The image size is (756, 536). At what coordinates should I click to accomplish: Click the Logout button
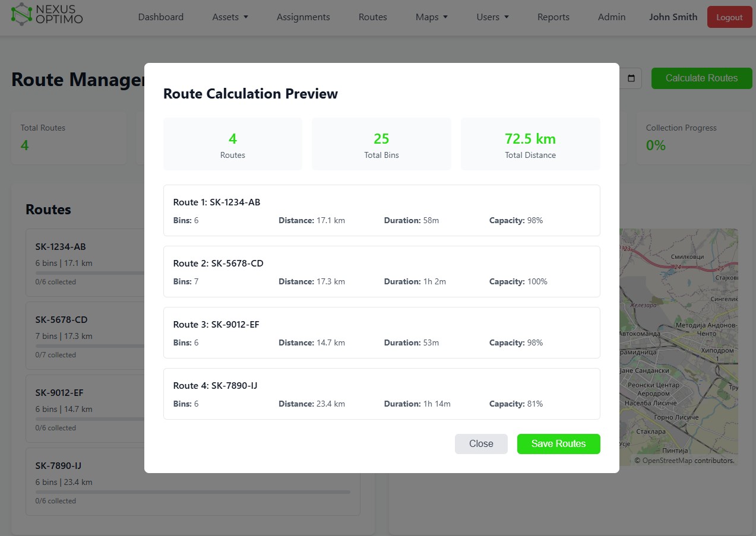click(729, 17)
